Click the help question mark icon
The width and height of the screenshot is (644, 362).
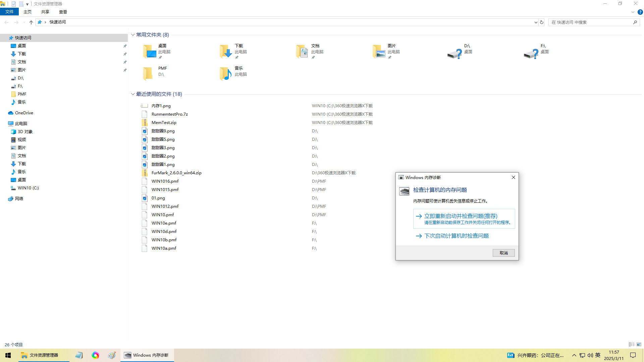(640, 12)
